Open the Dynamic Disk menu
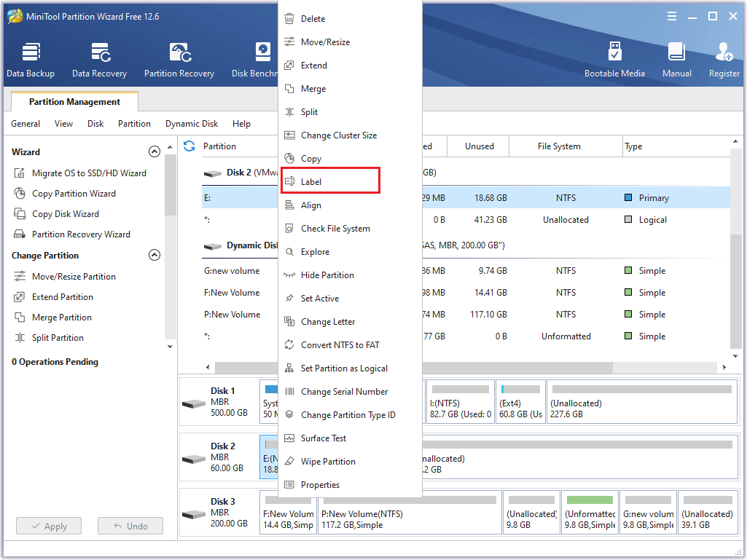Screen dimensions: 747x560 (191, 124)
